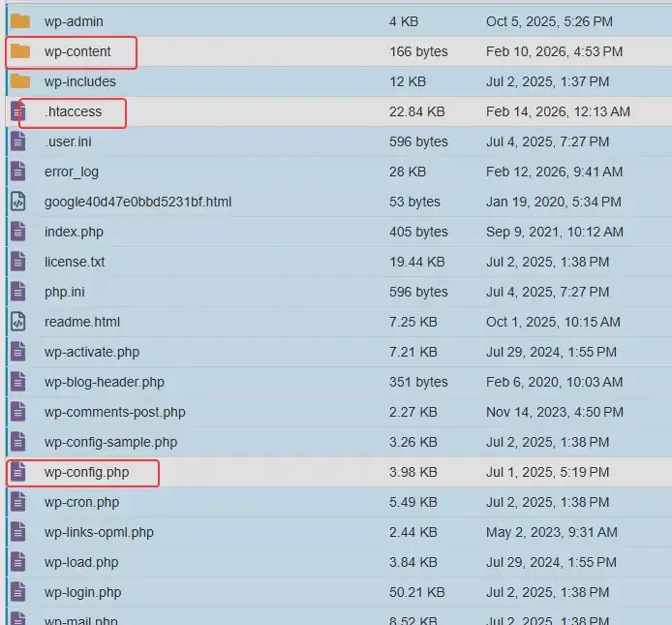The width and height of the screenshot is (672, 625).
Task: Click date Feb 6, 2020, 10:03 AM
Action: pyautogui.click(x=554, y=382)
